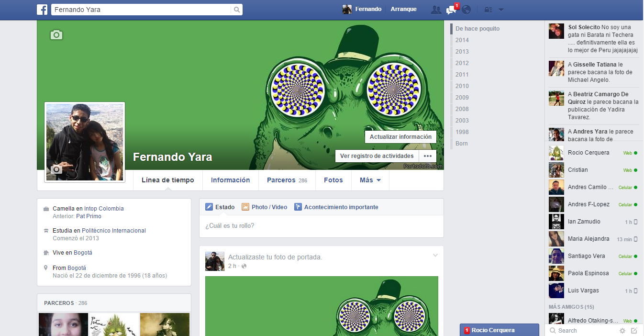Image resolution: width=644 pixels, height=336 pixels.
Task: Open chat with Maria Alejandra
Action: [x=593, y=239]
